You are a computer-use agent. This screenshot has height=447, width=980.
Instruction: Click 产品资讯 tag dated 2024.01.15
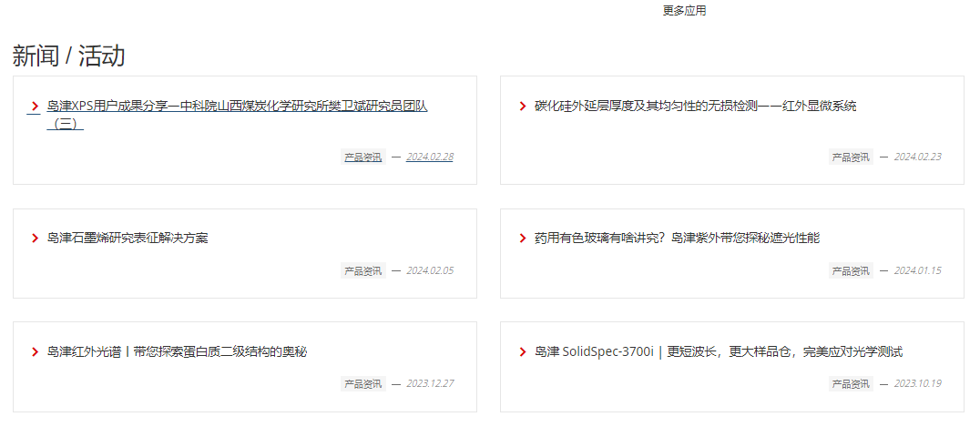pos(851,271)
